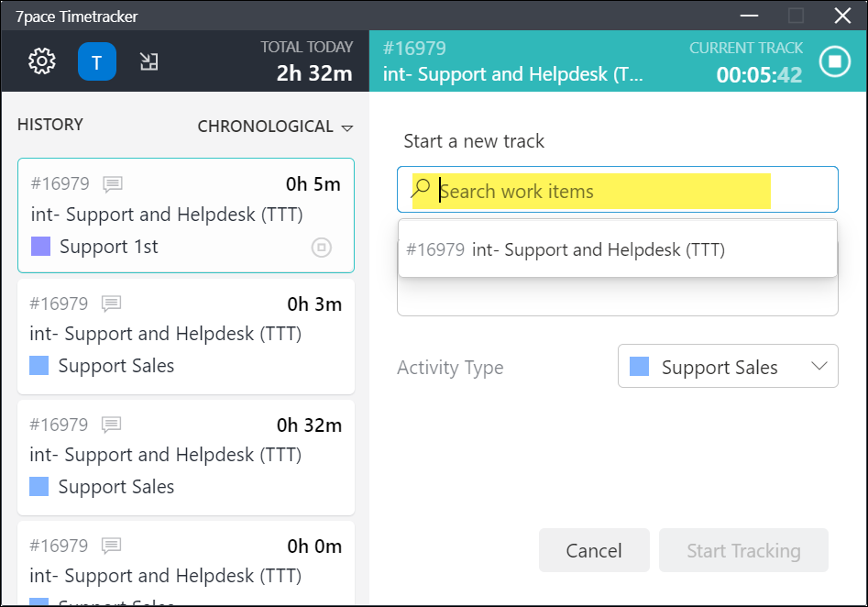The image size is (868, 607).
Task: Focus the Search work items field
Action: [618, 190]
